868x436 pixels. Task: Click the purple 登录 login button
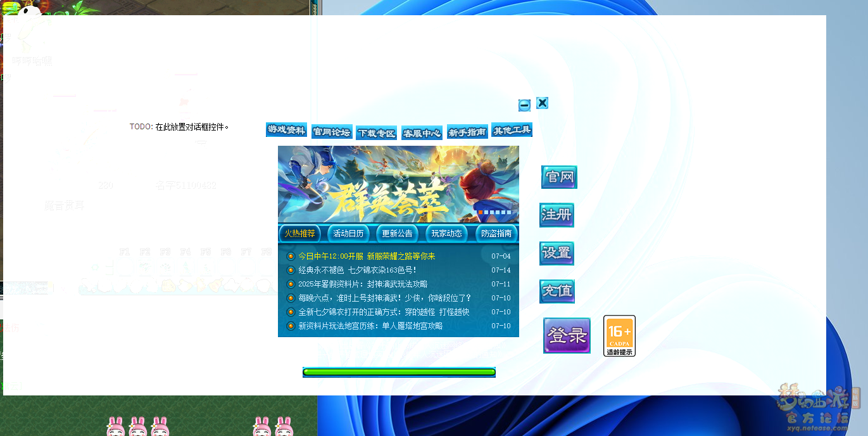(567, 335)
